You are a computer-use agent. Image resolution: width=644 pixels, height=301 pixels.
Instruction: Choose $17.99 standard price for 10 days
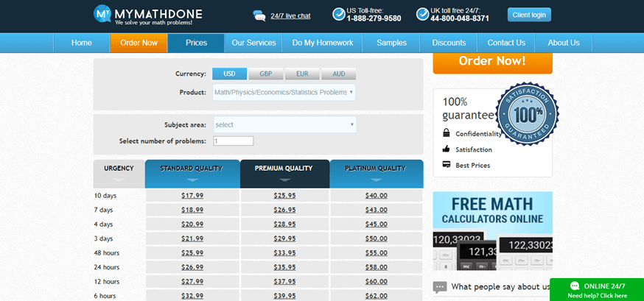click(x=192, y=196)
